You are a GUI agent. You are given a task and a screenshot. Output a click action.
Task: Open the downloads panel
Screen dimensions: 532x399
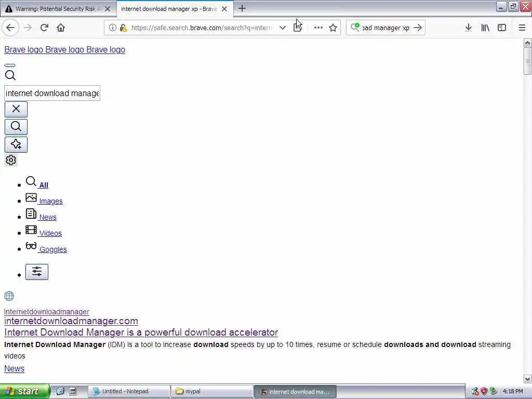(469, 28)
